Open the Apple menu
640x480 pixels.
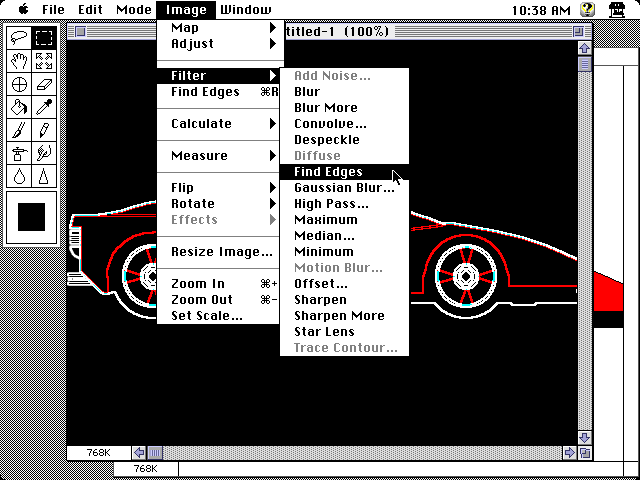(24, 9)
